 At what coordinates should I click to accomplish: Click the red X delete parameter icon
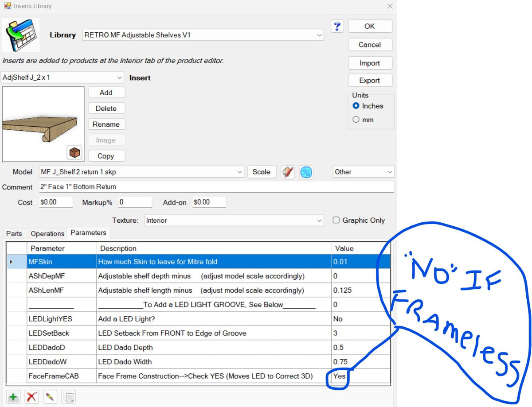(31, 397)
